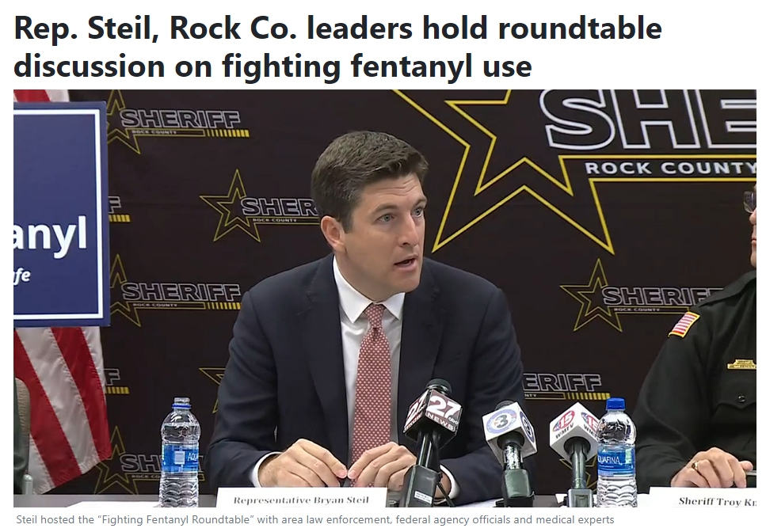Select the photo caption about Fighting Fentanyl Roundtable
Viewport: 766px width, 532px height.
pyautogui.click(x=314, y=519)
